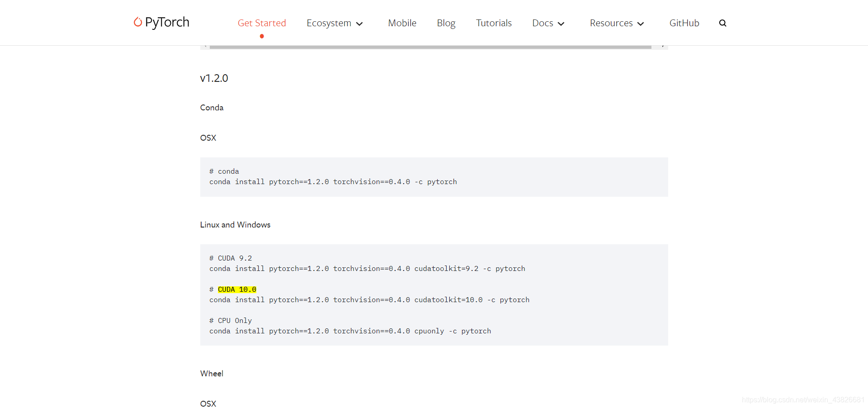Navigate to Tutorials
The width and height of the screenshot is (868, 408).
[494, 23]
